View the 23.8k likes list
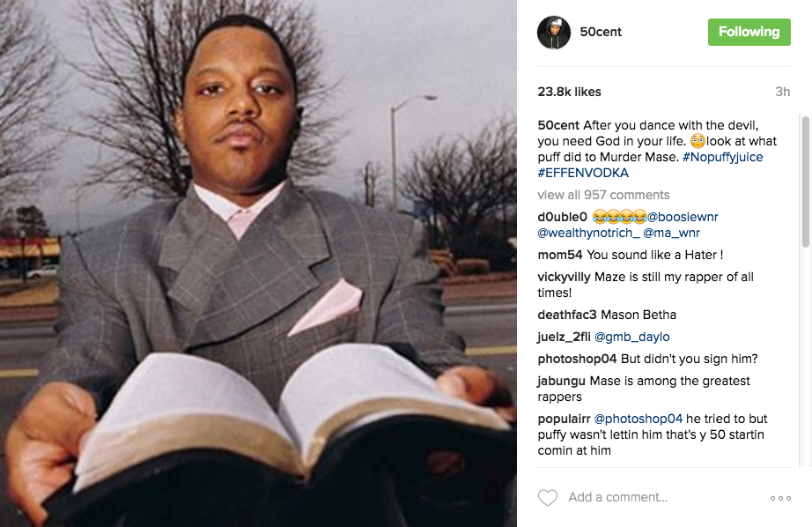The height and width of the screenshot is (527, 812). [x=569, y=92]
